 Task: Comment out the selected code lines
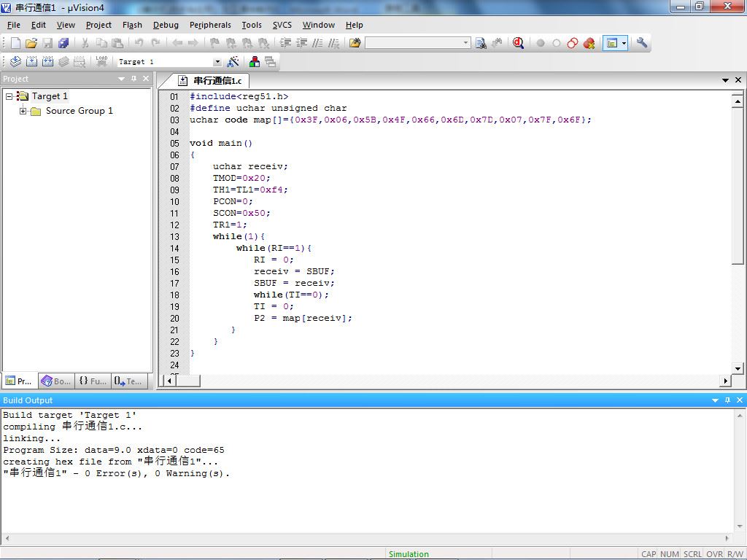(318, 43)
